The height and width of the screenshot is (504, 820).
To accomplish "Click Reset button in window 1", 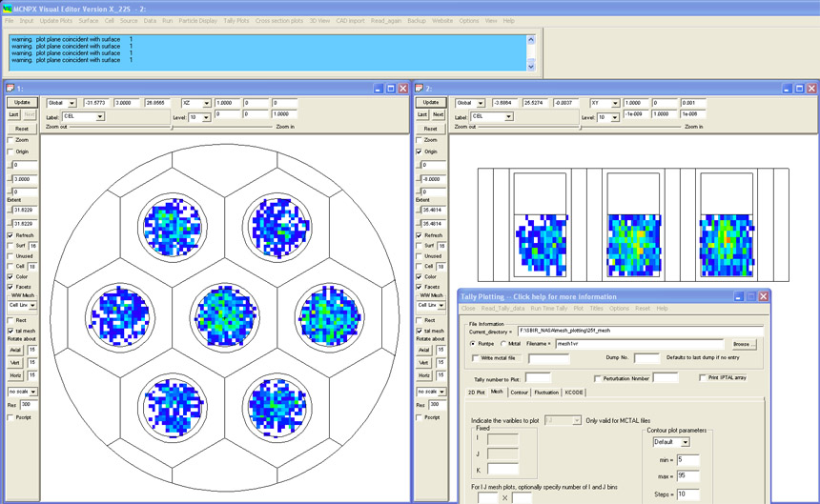I will [x=22, y=129].
